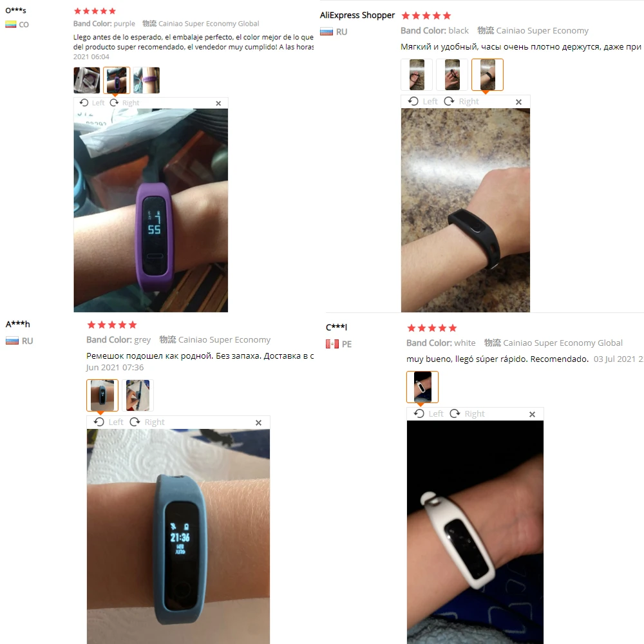Screen dimensions: 644x644
Task: Open first thumbnail in black band review
Action: [417, 75]
